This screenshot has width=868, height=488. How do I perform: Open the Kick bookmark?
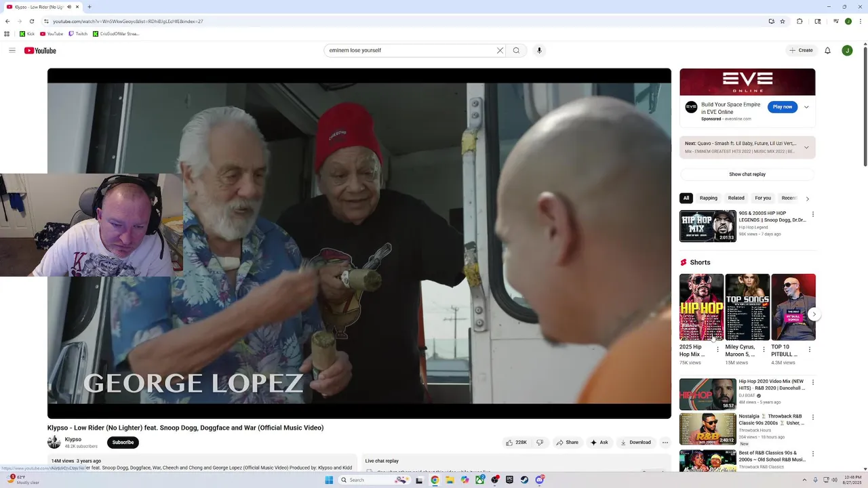point(27,34)
